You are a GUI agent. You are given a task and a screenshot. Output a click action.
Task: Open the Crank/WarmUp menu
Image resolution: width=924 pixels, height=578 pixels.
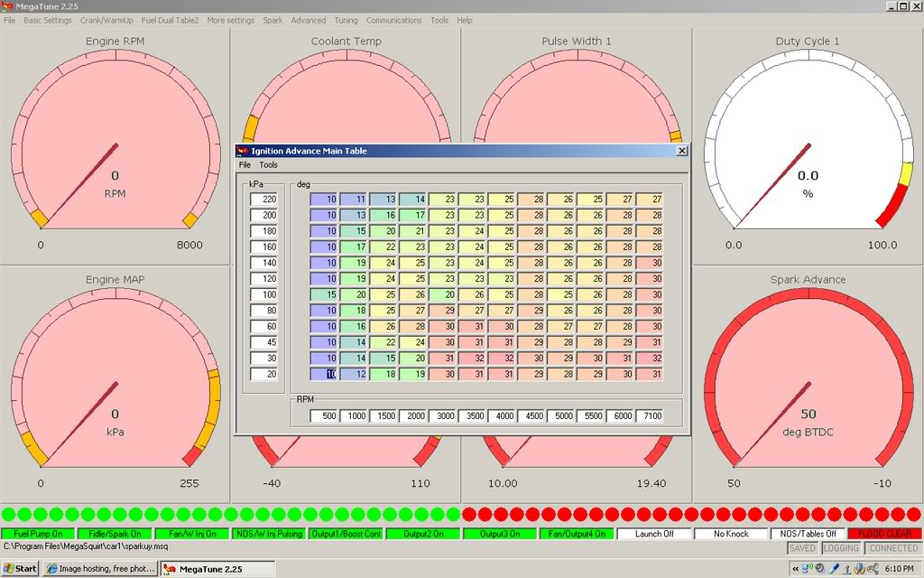pyautogui.click(x=106, y=20)
